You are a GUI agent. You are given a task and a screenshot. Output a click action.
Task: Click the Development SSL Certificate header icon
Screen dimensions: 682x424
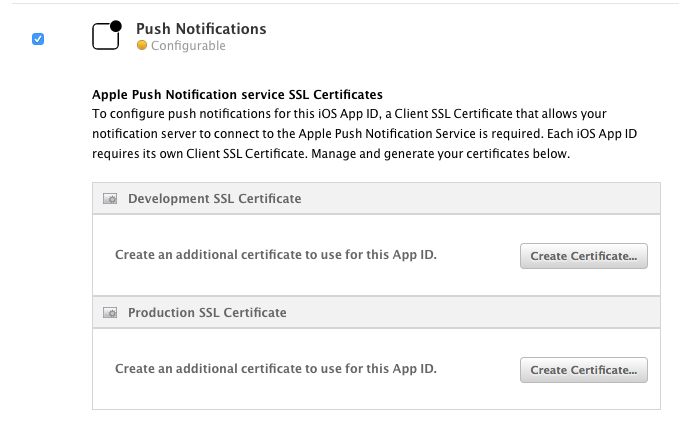point(110,199)
